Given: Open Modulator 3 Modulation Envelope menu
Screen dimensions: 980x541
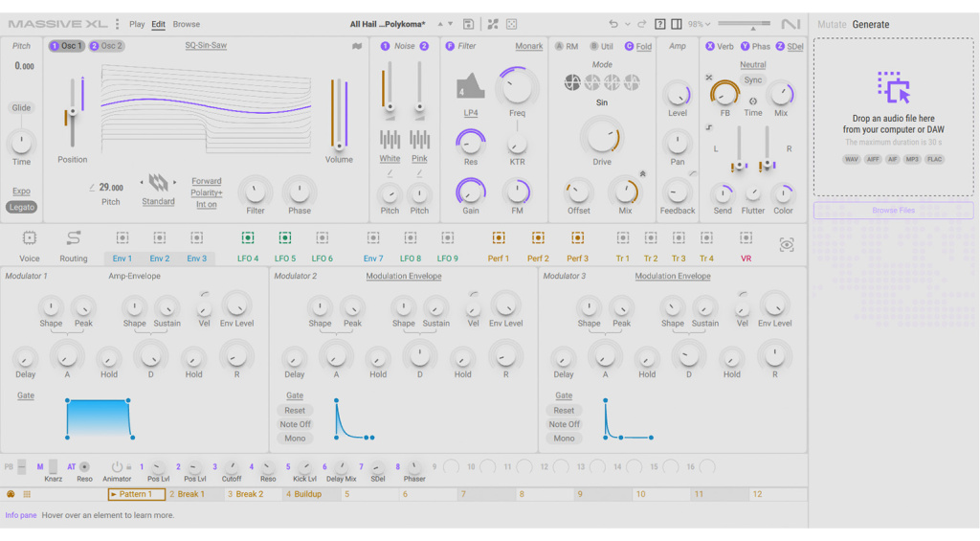Looking at the screenshot, I should tap(673, 276).
